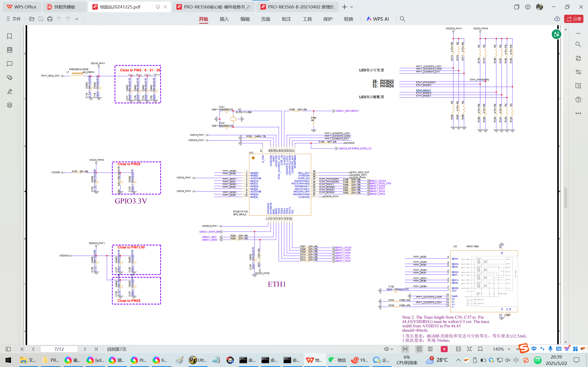Screen dimensions: 588x367
Task: Open the bookmarks panel in left sidebar
Action: (x=9, y=36)
